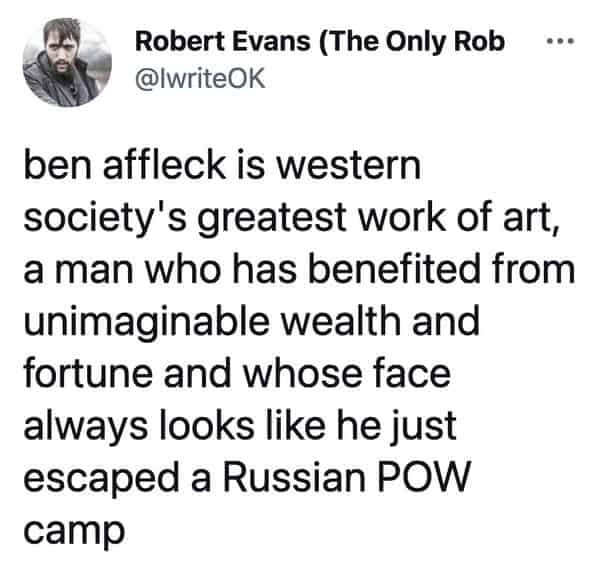This screenshot has height=569, width=599.
Task: Click "(The Only Rob" part of the name
Action: click(x=414, y=42)
